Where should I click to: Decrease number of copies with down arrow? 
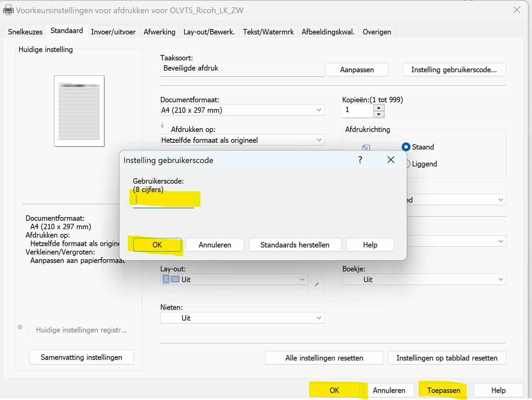pyautogui.click(x=379, y=114)
